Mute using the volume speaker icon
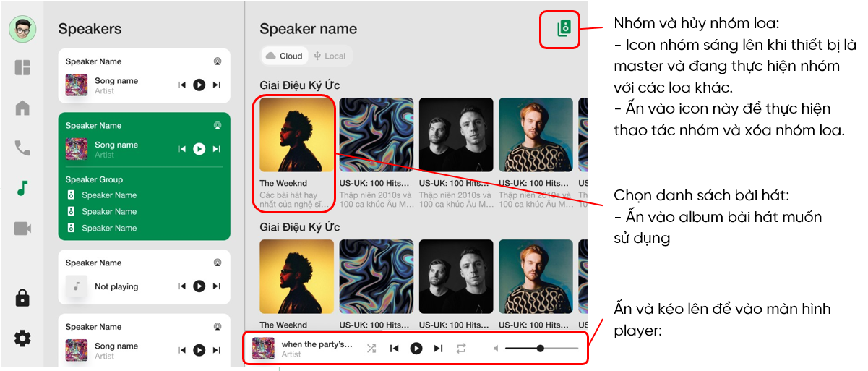 point(496,349)
